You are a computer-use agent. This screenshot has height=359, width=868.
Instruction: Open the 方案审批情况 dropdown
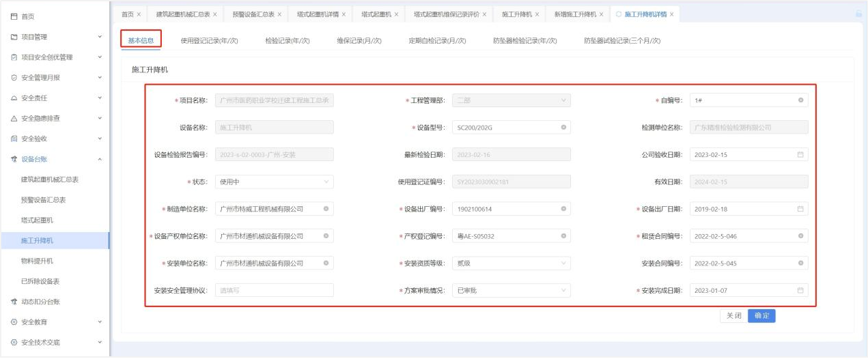click(511, 291)
